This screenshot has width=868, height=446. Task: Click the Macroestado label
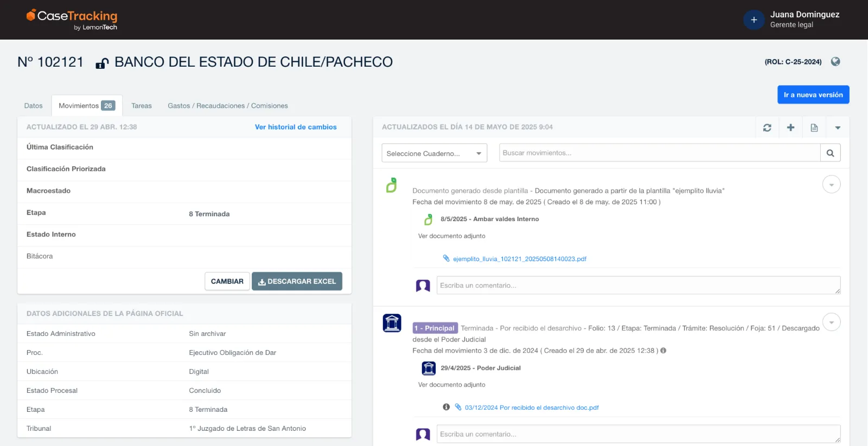48,191
